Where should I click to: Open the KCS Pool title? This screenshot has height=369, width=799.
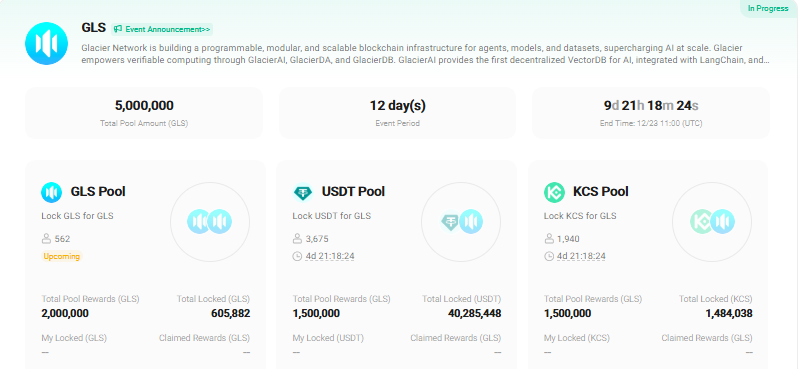pos(601,192)
